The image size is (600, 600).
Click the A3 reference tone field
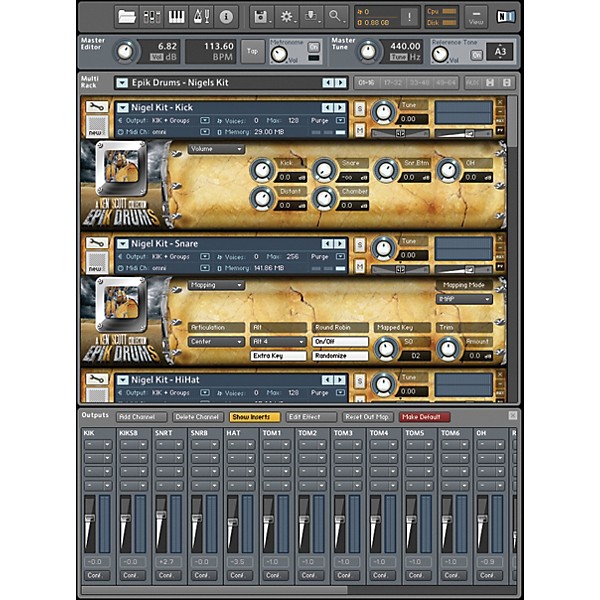500,52
